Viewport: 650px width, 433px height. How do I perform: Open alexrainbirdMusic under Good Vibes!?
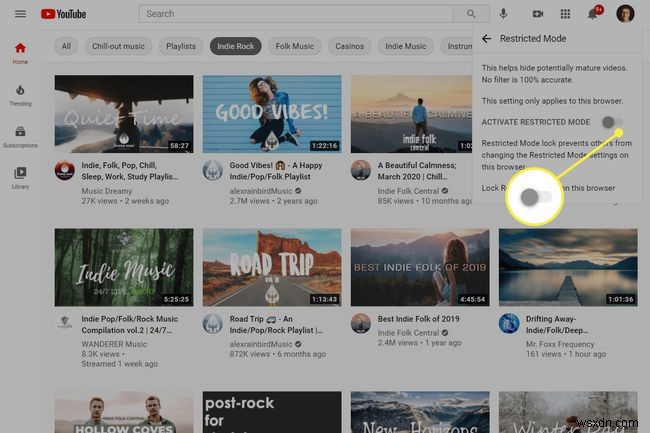261,191
